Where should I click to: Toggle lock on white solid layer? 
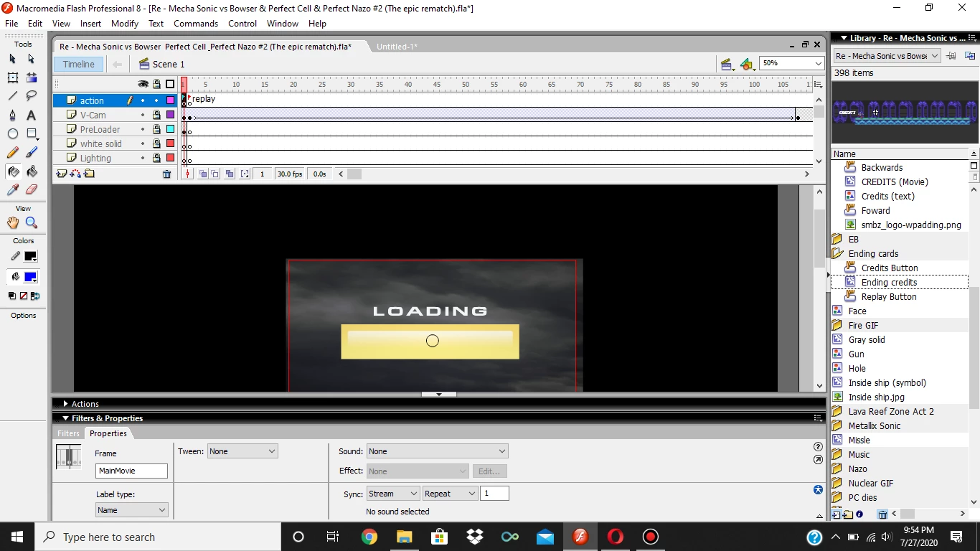(156, 143)
